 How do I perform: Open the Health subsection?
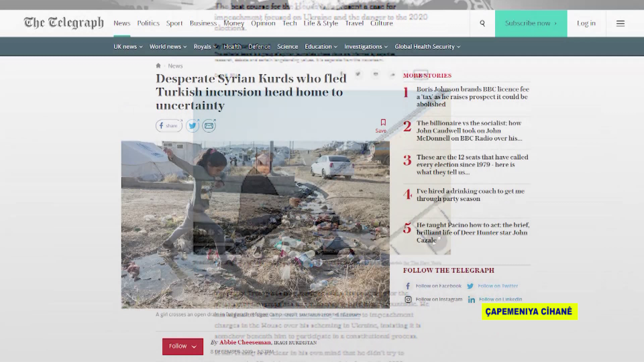232,46
